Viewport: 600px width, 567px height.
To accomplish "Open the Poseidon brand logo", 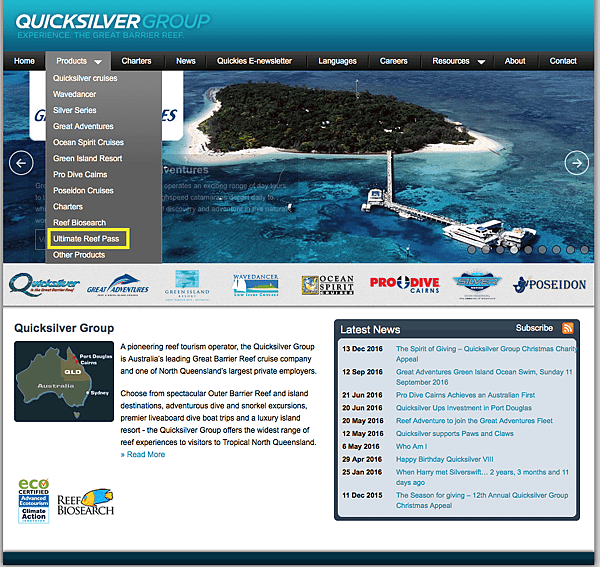I will [549, 285].
